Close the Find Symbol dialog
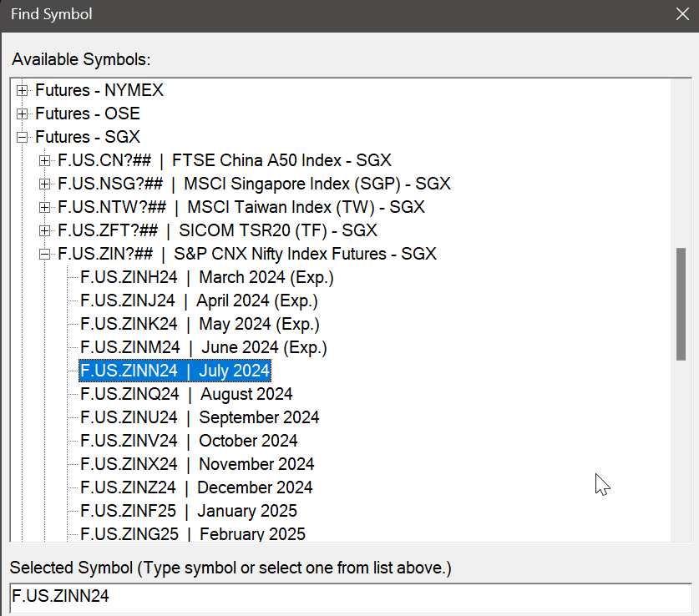Viewport: 699px width, 616px height. [681, 14]
